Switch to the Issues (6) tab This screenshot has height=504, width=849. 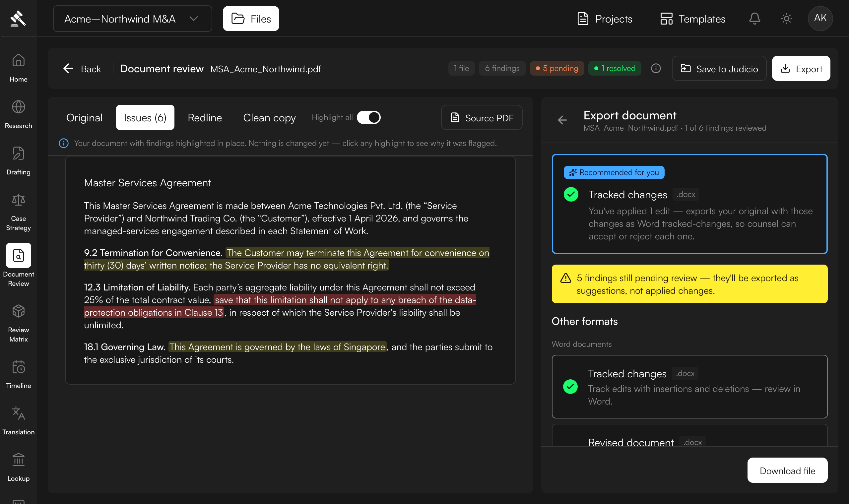[145, 117]
